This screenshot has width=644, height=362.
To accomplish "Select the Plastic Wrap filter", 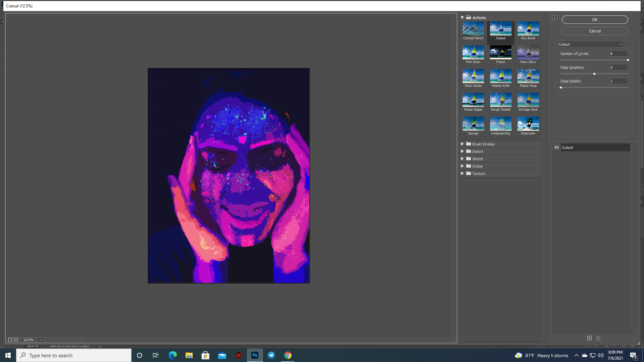I will coord(528,76).
